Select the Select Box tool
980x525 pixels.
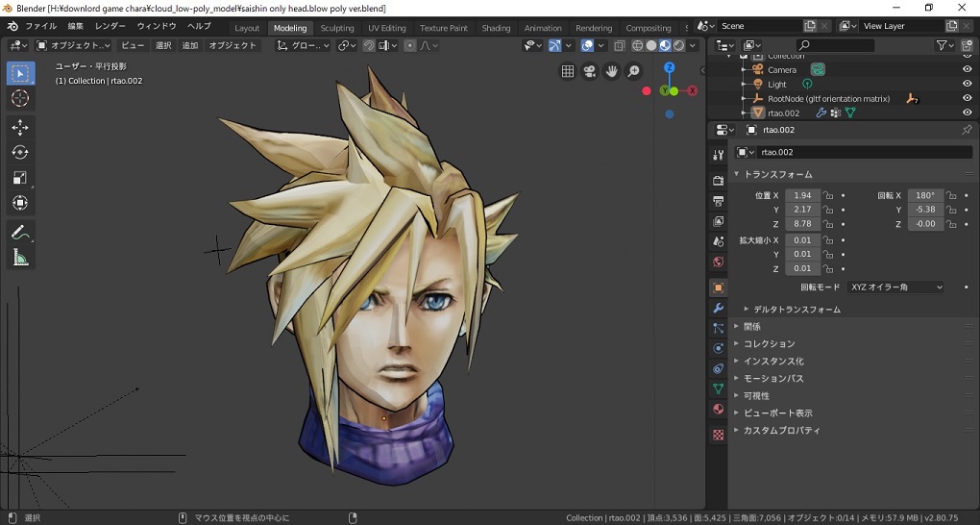click(20, 73)
